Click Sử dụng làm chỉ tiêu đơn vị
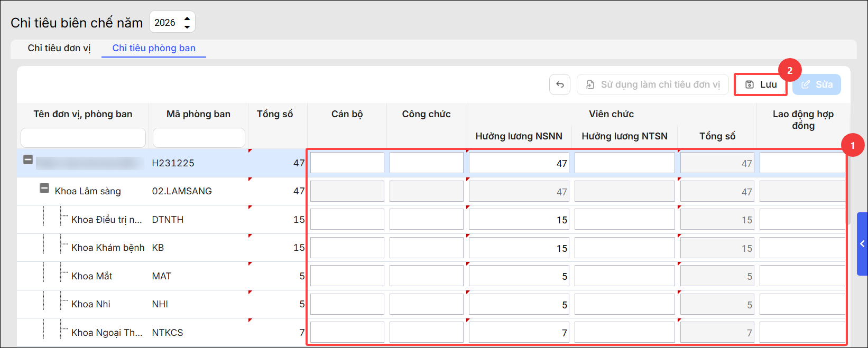868x348 pixels. (653, 84)
